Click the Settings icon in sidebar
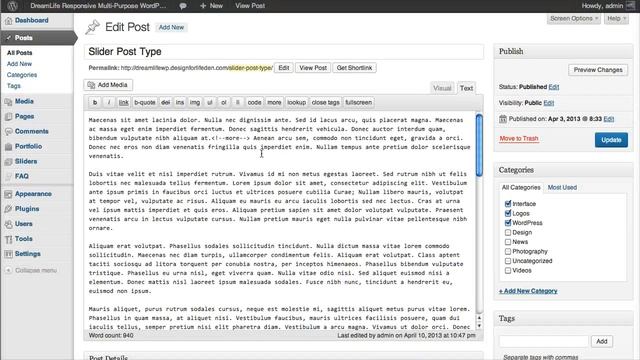Image resolution: width=640 pixels, height=360 pixels. (x=8, y=254)
